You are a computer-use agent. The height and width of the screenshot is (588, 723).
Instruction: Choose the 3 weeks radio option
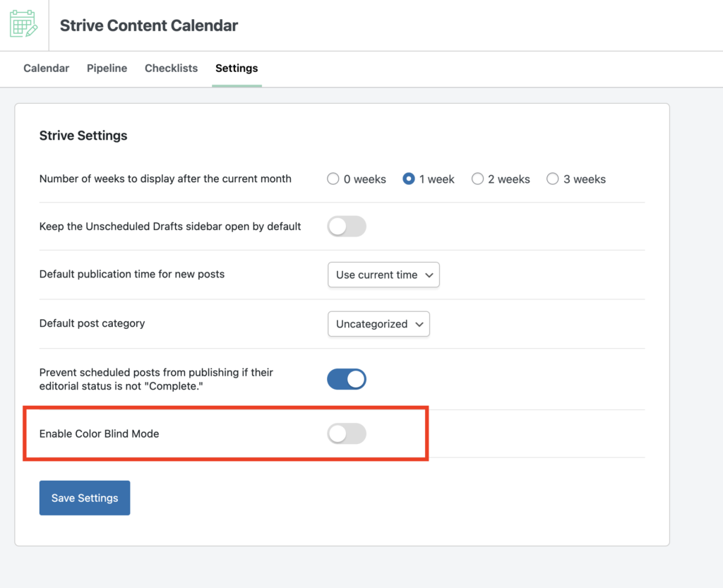pos(552,179)
